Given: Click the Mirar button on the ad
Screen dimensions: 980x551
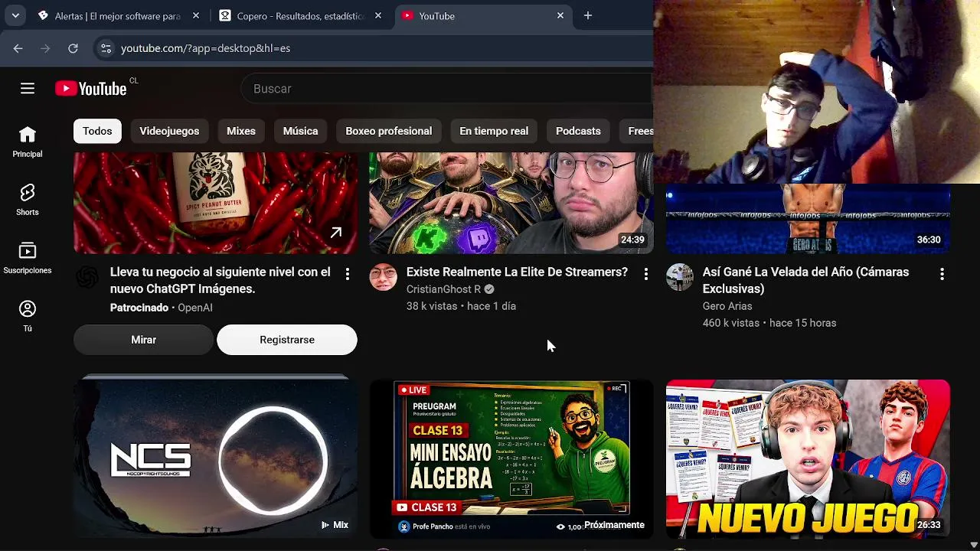Looking at the screenshot, I should click(143, 340).
